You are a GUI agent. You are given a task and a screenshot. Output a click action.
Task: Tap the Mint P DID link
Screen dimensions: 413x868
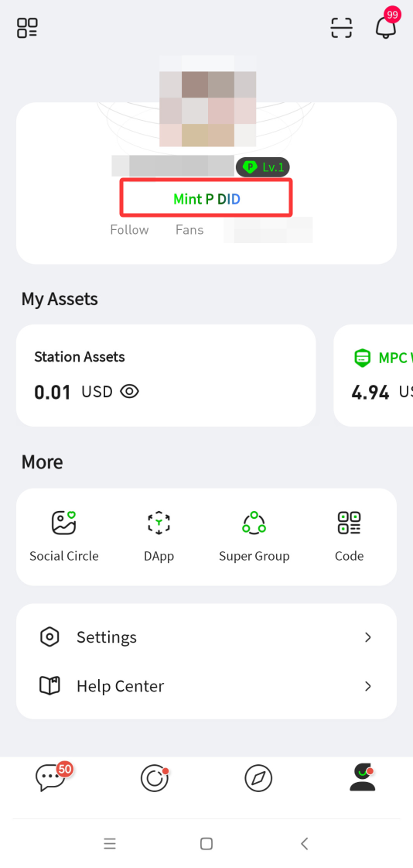point(206,199)
